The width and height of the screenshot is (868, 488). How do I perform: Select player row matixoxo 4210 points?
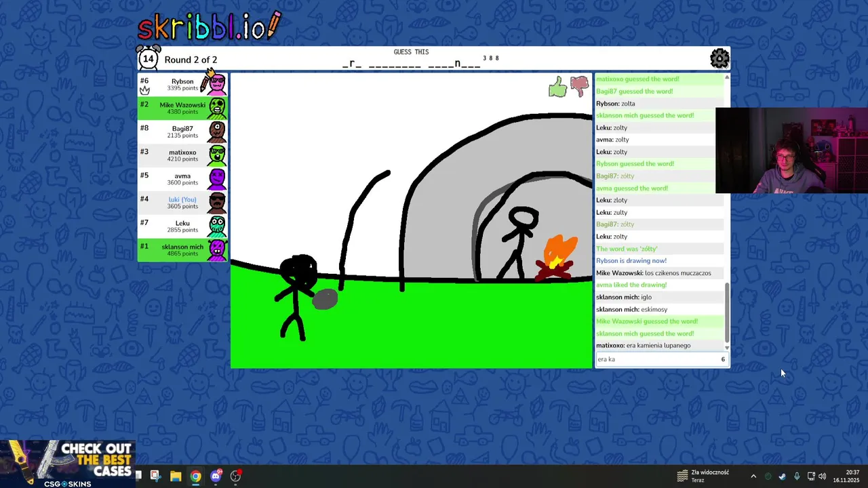coord(182,155)
